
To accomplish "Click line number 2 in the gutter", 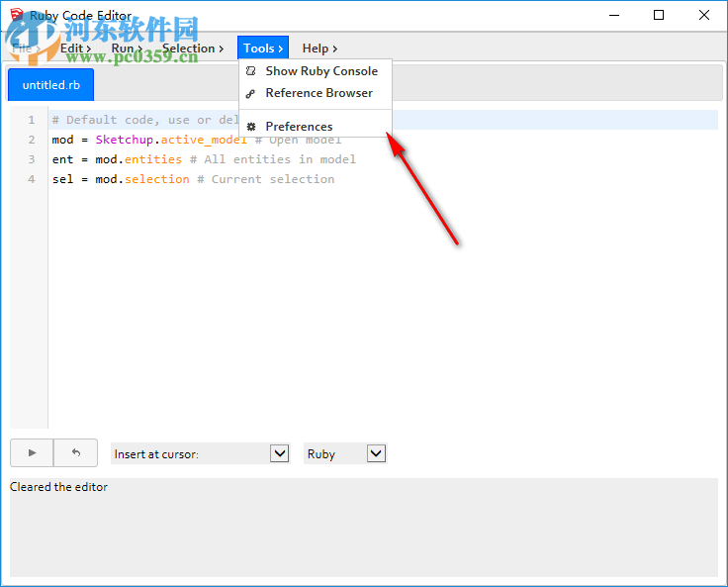I will (x=31, y=140).
